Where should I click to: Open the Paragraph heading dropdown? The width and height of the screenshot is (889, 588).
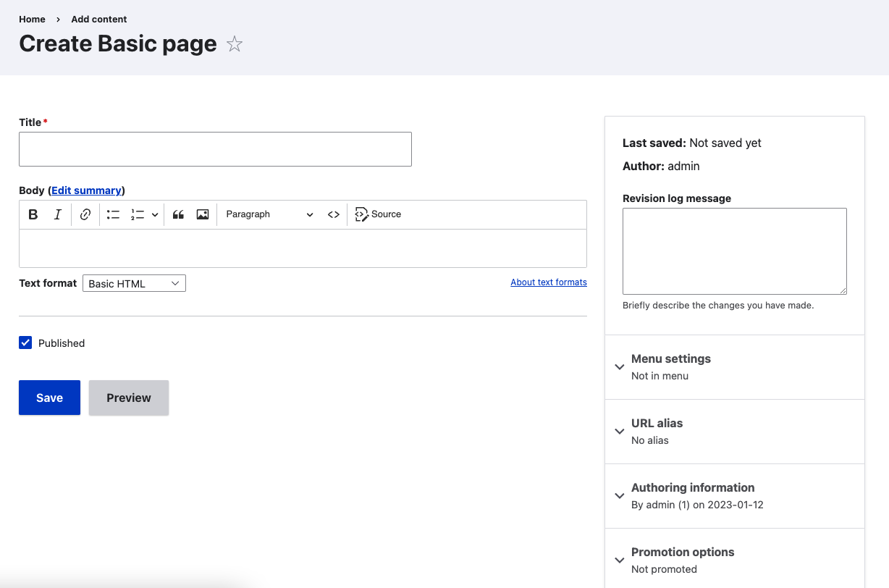tap(269, 214)
